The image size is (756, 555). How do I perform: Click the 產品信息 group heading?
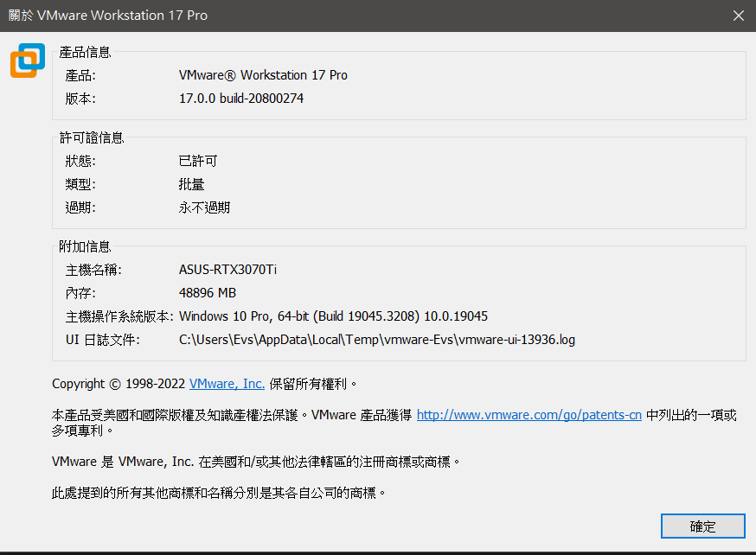click(x=85, y=52)
